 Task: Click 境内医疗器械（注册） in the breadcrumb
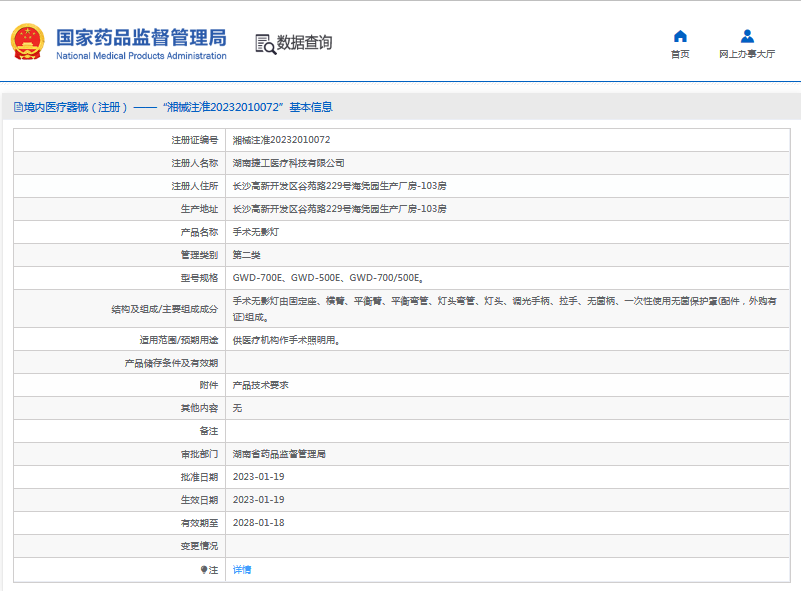click(80, 106)
